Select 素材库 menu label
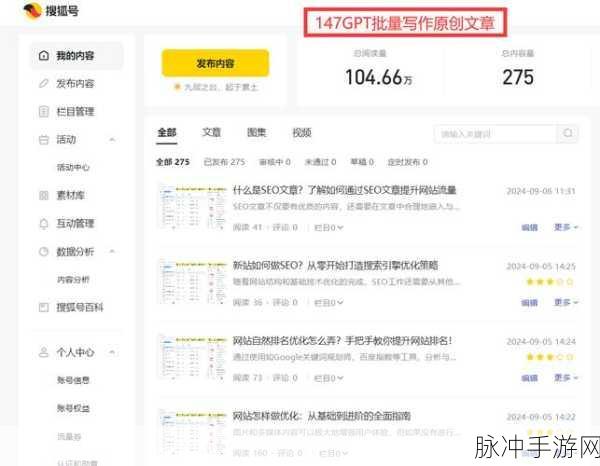Viewport: 600px width, 466px height. tap(70, 195)
